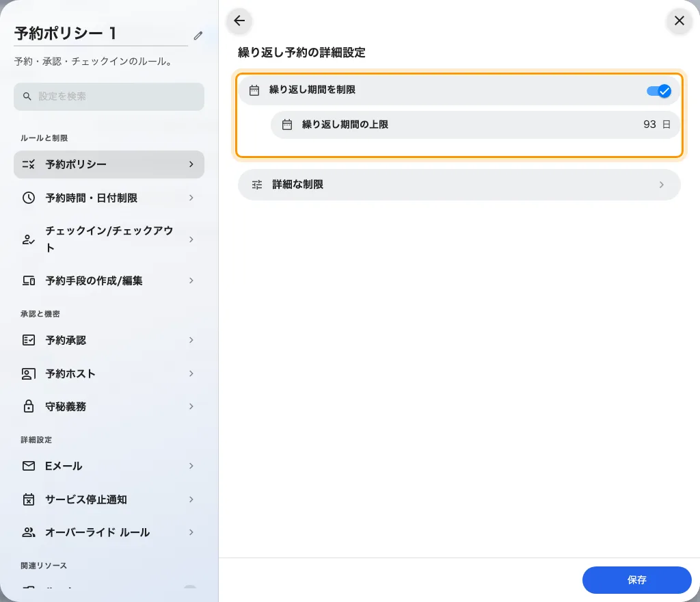Open the サービス停止通知 menu item
This screenshot has width=700, height=602.
point(109,499)
